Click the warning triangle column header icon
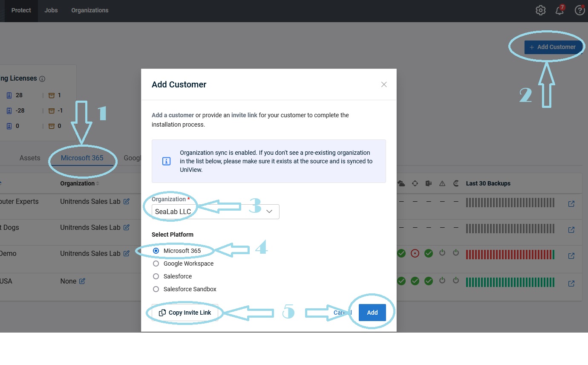Image resolution: width=588 pixels, height=365 pixels. pos(442,183)
